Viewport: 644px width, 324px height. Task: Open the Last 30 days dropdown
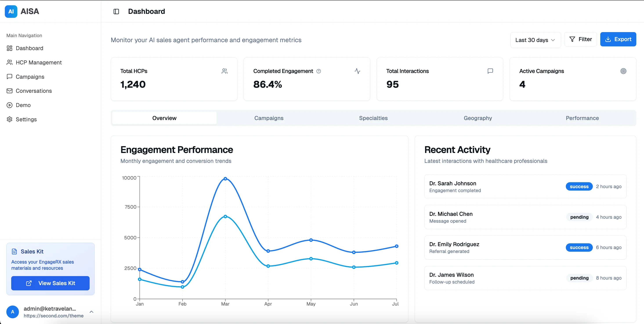[535, 40]
